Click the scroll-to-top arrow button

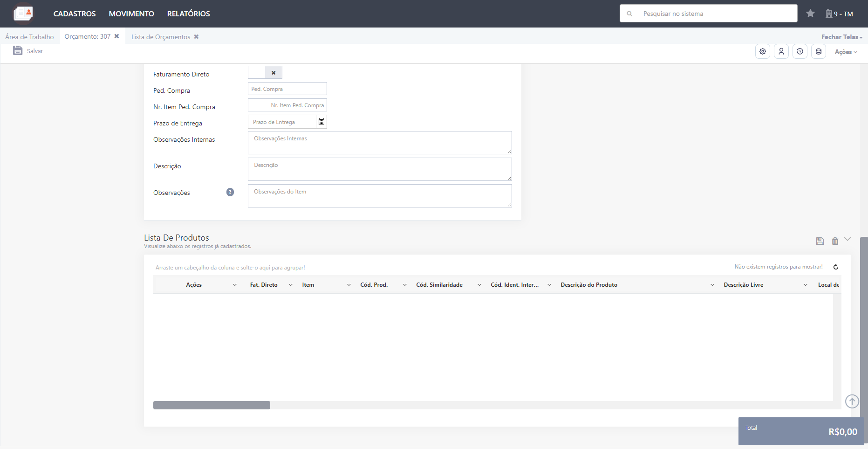(852, 401)
